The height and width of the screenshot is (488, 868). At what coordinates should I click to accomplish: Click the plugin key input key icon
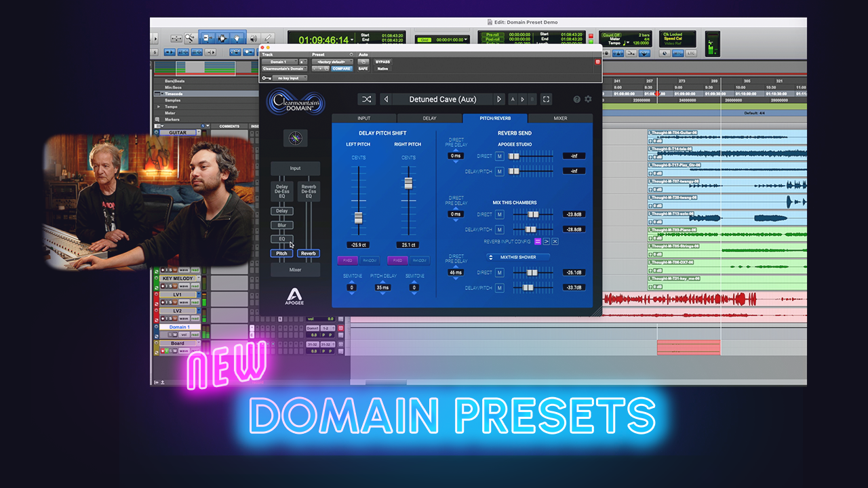click(x=267, y=78)
